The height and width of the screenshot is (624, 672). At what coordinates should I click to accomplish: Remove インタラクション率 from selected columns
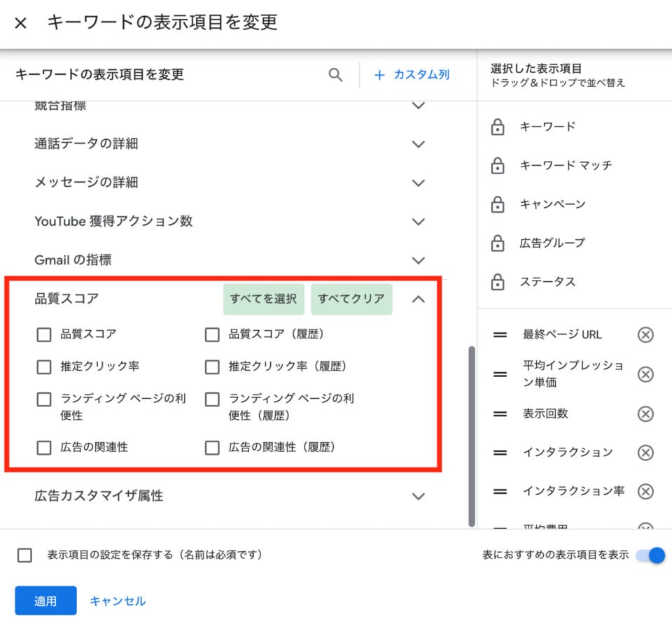[645, 491]
